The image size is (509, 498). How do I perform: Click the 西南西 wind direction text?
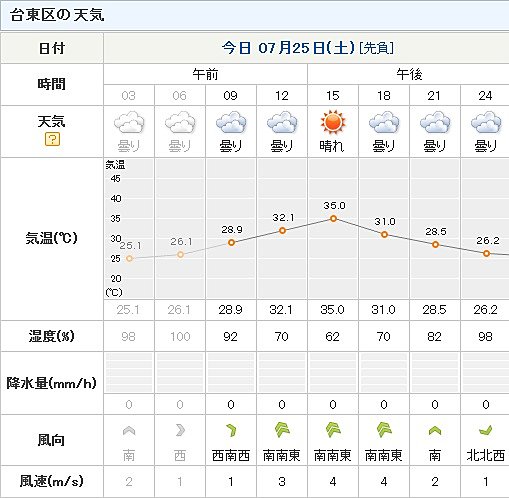pos(231,455)
